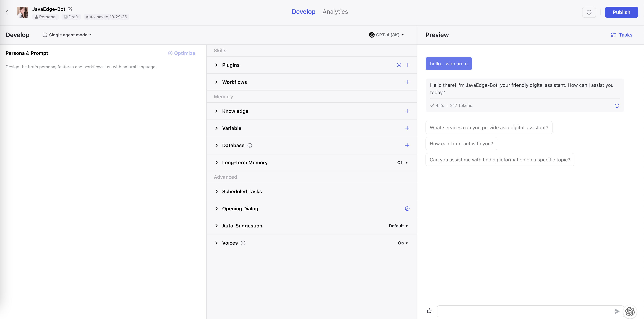Click the send message arrow icon
The image size is (644, 319).
(x=617, y=311)
